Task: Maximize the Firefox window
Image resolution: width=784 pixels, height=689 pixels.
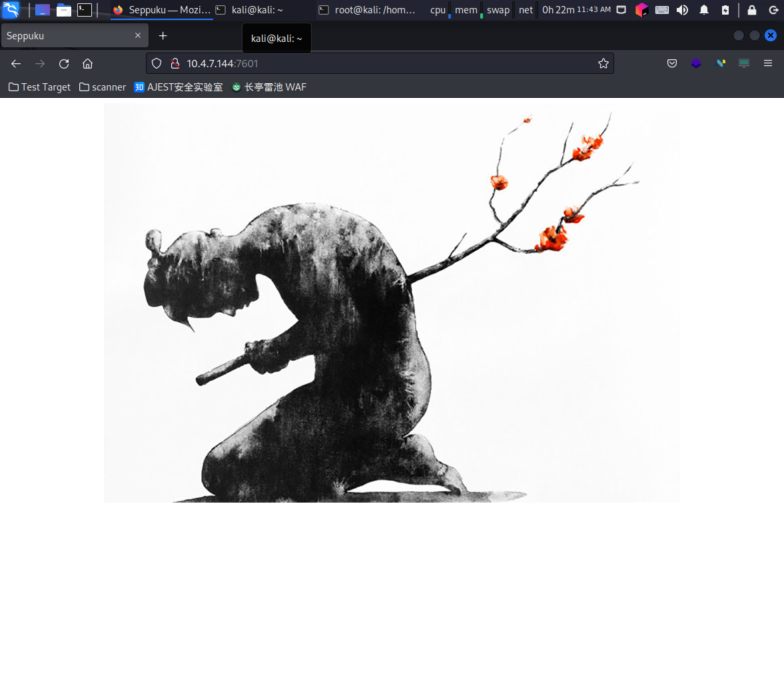Action: pyautogui.click(x=755, y=35)
